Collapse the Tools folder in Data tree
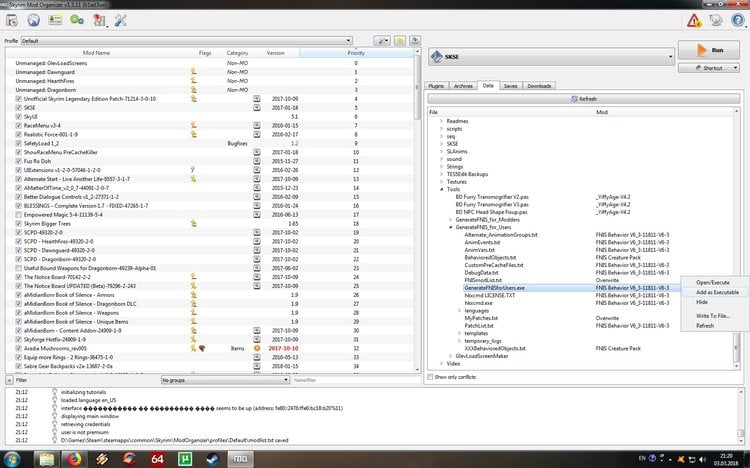The height and width of the screenshot is (468, 750). (441, 189)
